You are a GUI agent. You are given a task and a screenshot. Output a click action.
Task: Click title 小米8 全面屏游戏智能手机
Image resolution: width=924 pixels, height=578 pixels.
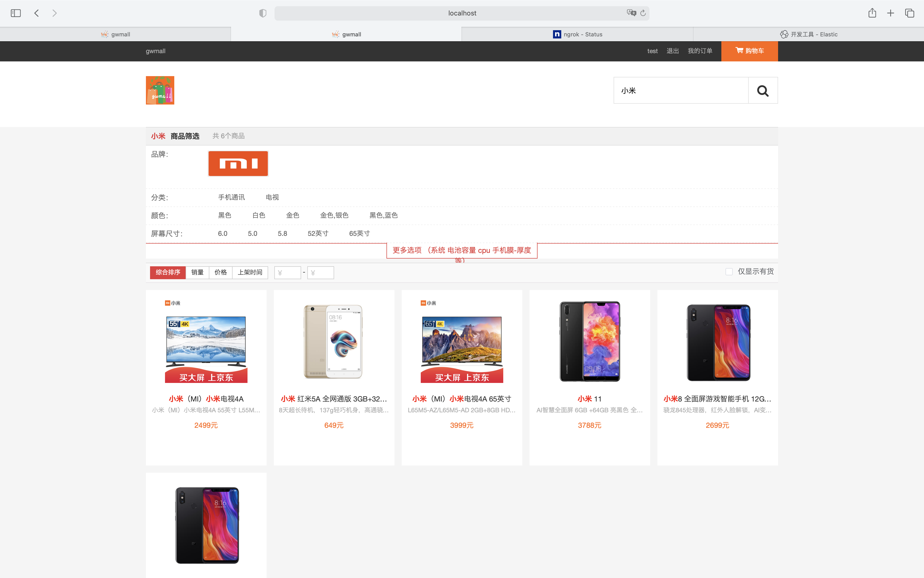pos(717,399)
